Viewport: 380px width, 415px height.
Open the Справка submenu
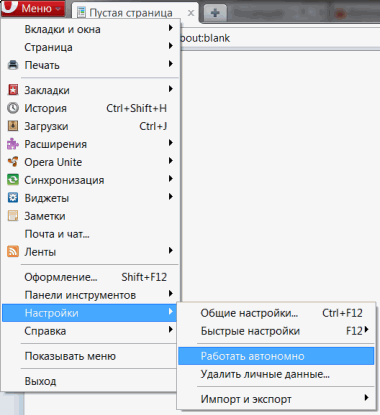(89, 331)
